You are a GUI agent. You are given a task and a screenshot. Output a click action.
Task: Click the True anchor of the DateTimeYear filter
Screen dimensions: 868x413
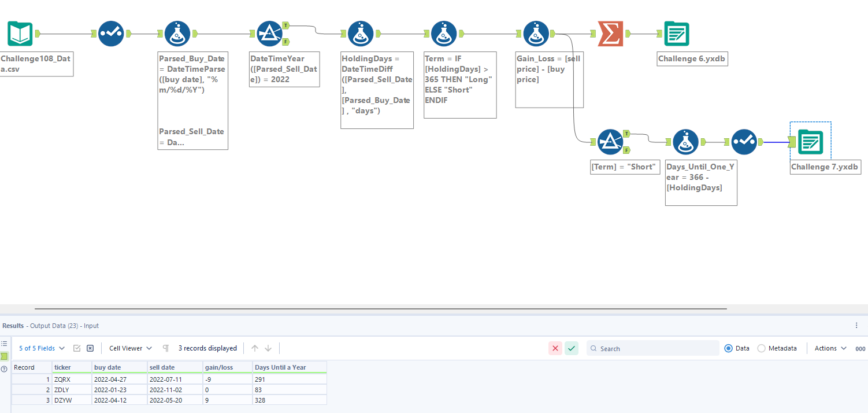[x=286, y=26]
